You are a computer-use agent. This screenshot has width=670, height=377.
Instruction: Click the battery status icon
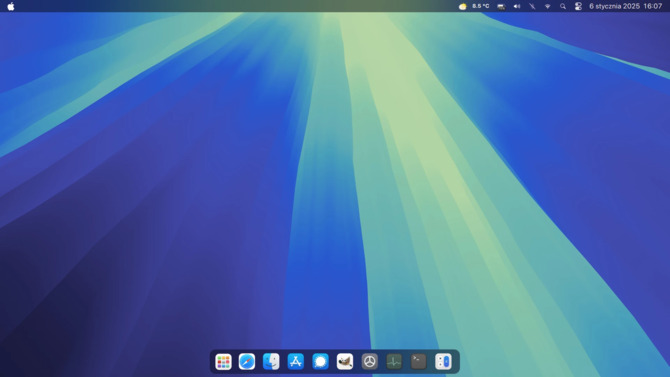[x=501, y=6]
